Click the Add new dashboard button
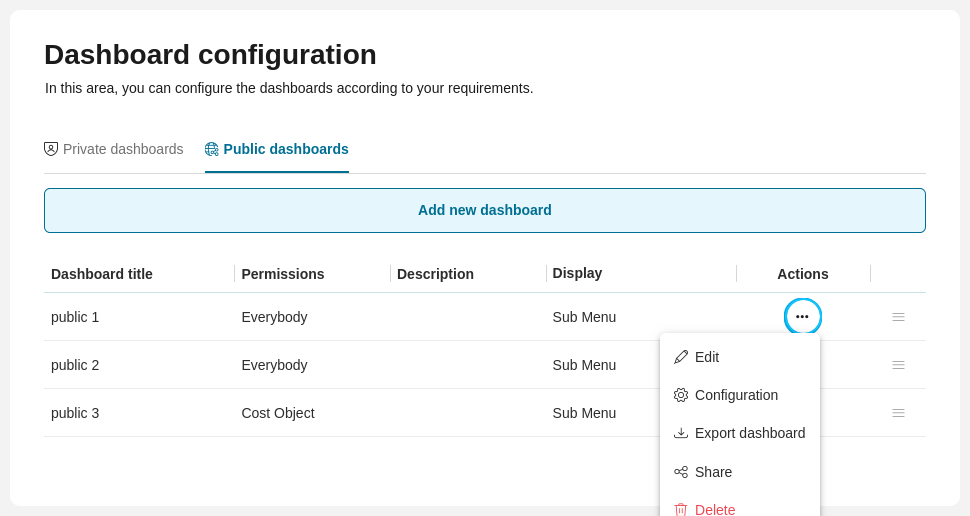 coord(485,210)
